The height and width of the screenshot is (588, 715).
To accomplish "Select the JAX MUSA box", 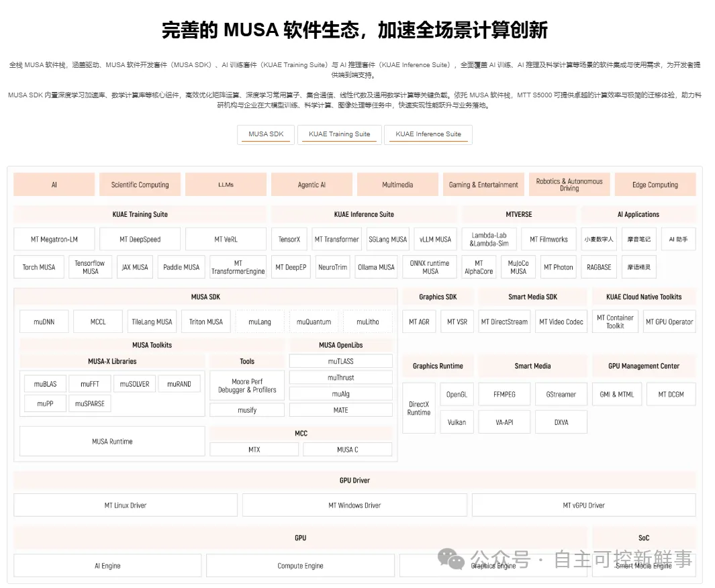I will pyautogui.click(x=135, y=267).
